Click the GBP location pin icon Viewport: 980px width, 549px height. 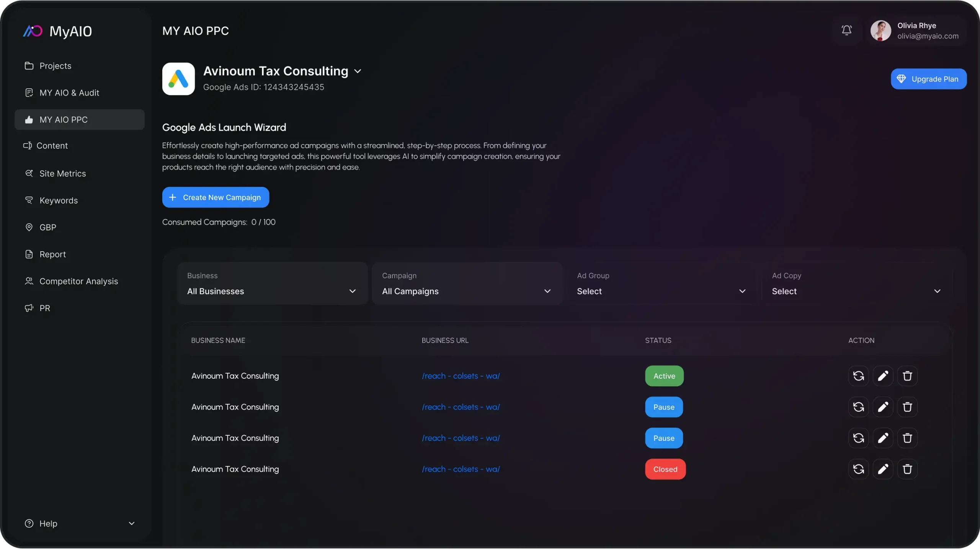pyautogui.click(x=29, y=227)
